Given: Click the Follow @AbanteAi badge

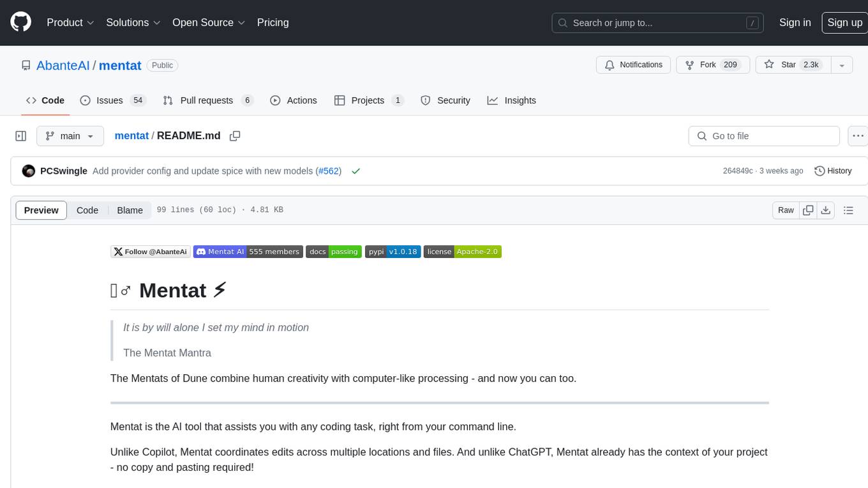Looking at the screenshot, I should point(151,252).
